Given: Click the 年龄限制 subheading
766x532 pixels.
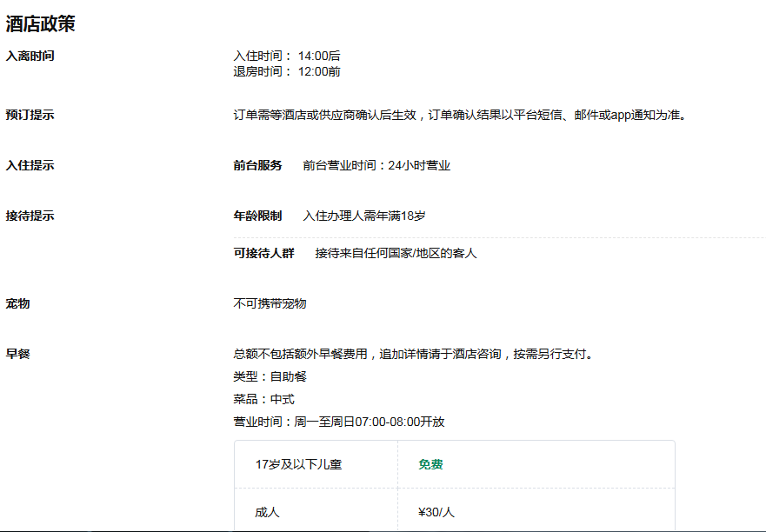Looking at the screenshot, I should 257,216.
